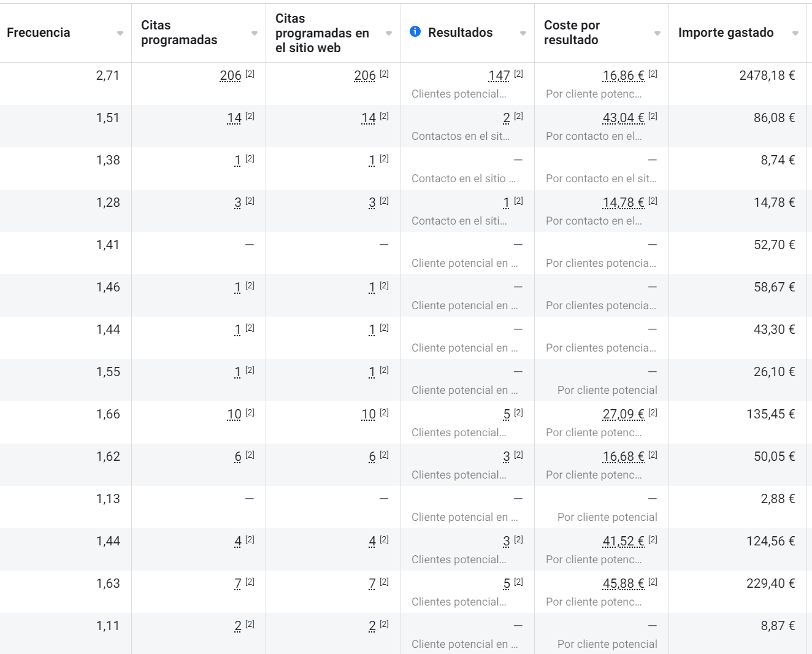812x654 pixels.
Task: Click footnote [2] beside 16,68 € cost
Action: 653,455
